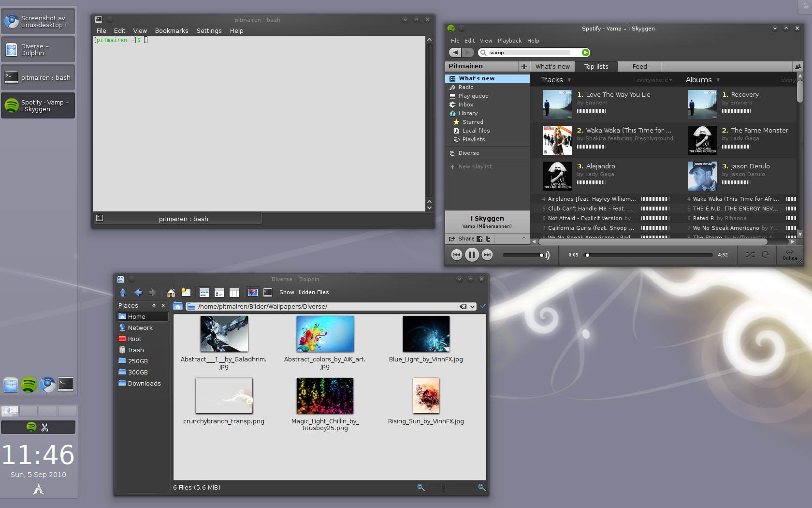Screen dimensions: 812x508
Task: Open Albums dropdown in Spotify top lists
Action: 703,80
